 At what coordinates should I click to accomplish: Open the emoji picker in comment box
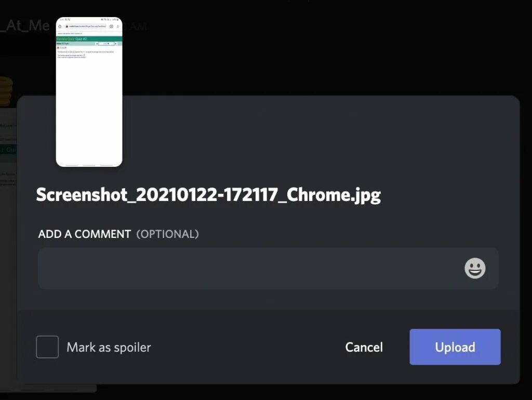(475, 269)
